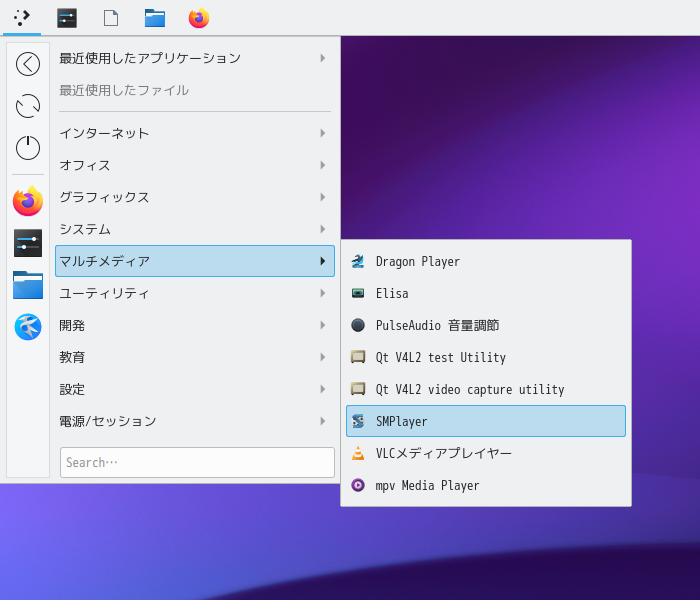Image resolution: width=700 pixels, height=600 pixels.
Task: Open PulseAudio 音量調節 entry
Action: pyautogui.click(x=486, y=325)
